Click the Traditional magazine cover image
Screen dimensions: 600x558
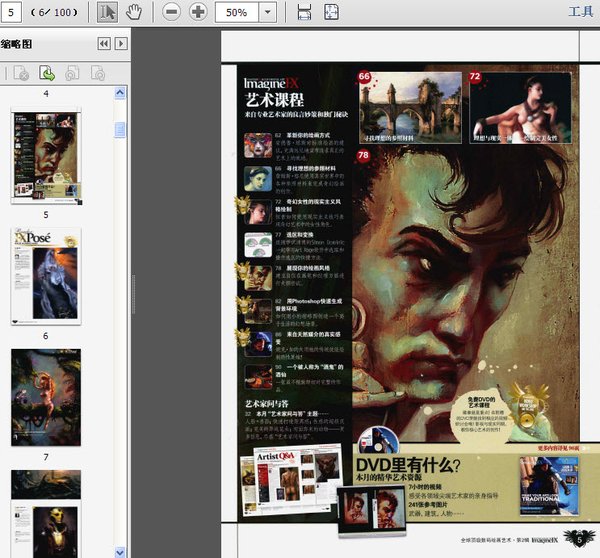[549, 486]
